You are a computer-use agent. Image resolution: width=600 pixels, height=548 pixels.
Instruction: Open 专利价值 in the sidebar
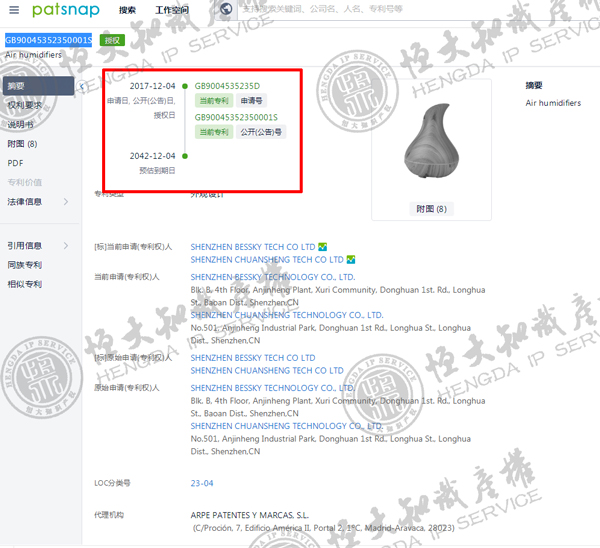(x=25, y=183)
